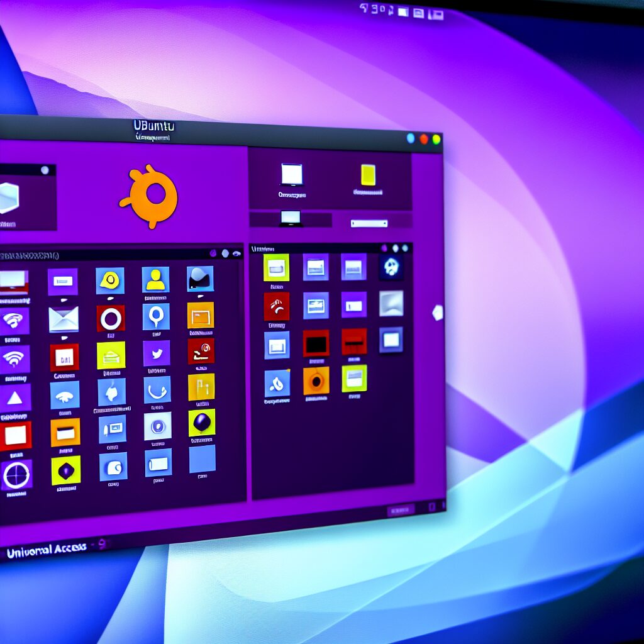
Task: Open the small laptop selector bar
Action: point(291,219)
